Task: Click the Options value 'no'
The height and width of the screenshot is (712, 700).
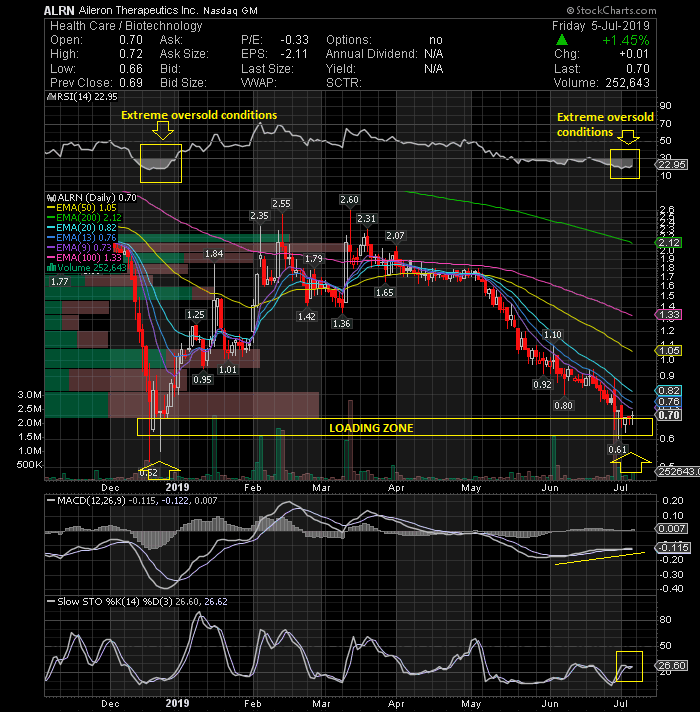Action: pos(436,40)
